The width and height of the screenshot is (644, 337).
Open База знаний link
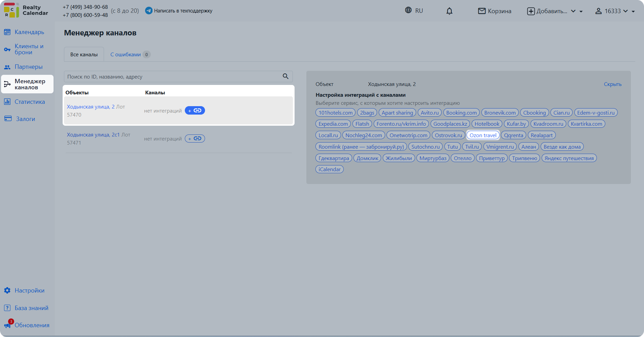(32, 308)
